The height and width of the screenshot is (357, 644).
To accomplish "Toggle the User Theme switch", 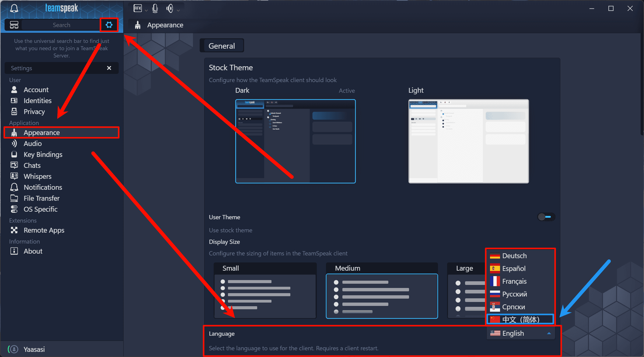I will [x=546, y=217].
